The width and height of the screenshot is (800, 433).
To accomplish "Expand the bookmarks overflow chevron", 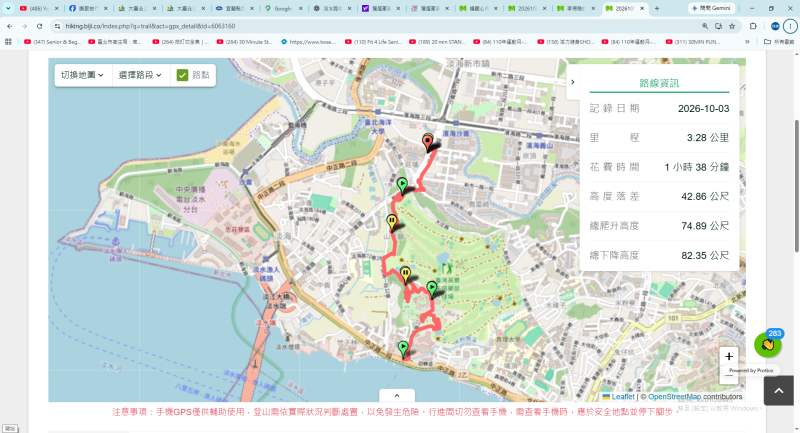I will point(747,42).
